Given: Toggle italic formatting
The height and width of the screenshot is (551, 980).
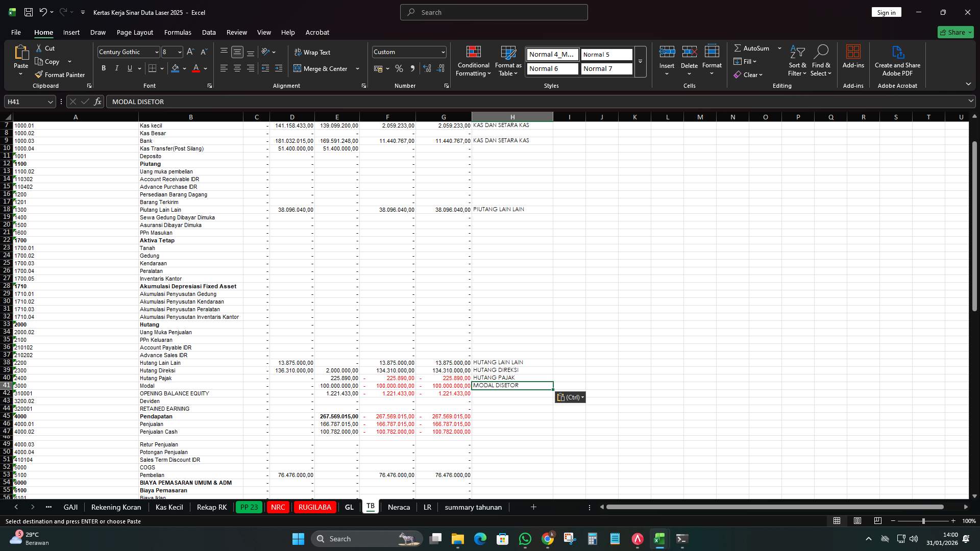Looking at the screenshot, I should point(116,68).
